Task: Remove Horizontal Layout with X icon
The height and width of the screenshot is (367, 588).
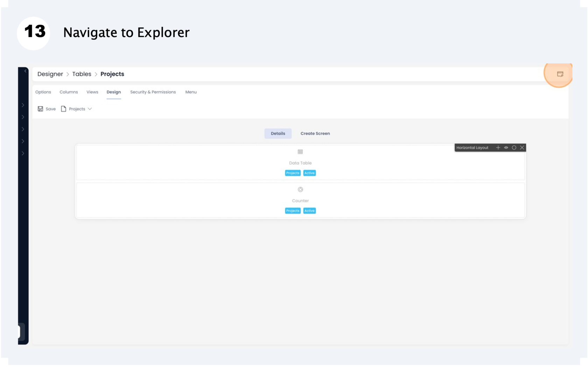Action: (522, 147)
